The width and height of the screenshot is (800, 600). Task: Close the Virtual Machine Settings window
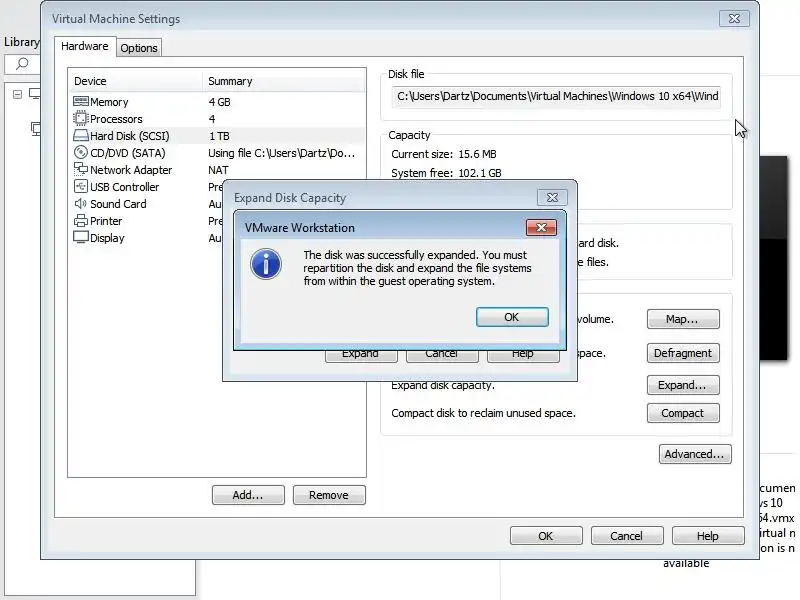pos(734,18)
